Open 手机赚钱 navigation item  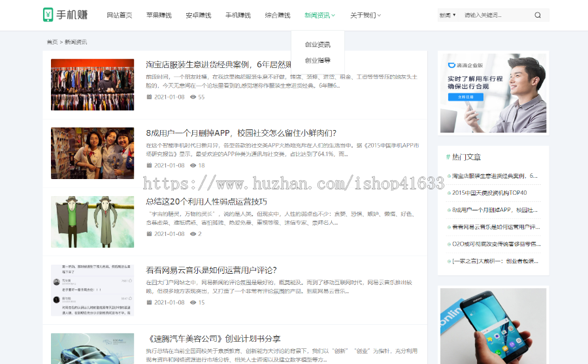tap(238, 16)
